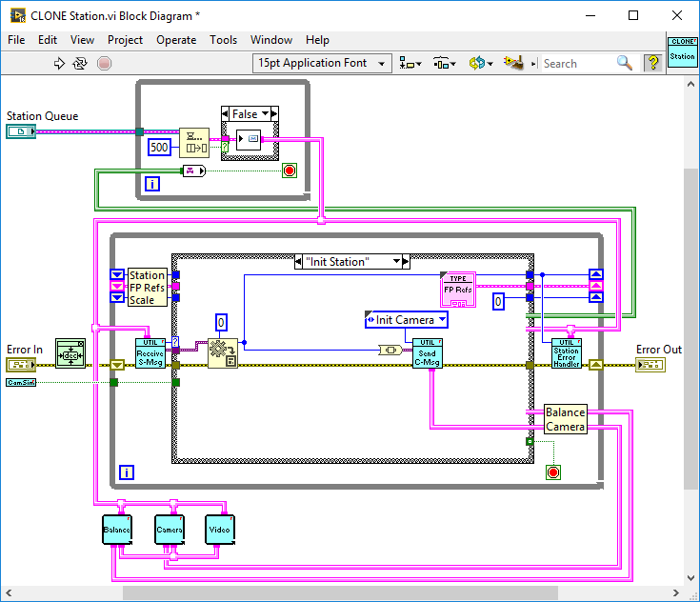Screen dimensions: 700x602
Task: Select the Video subVI icon
Action: [219, 530]
